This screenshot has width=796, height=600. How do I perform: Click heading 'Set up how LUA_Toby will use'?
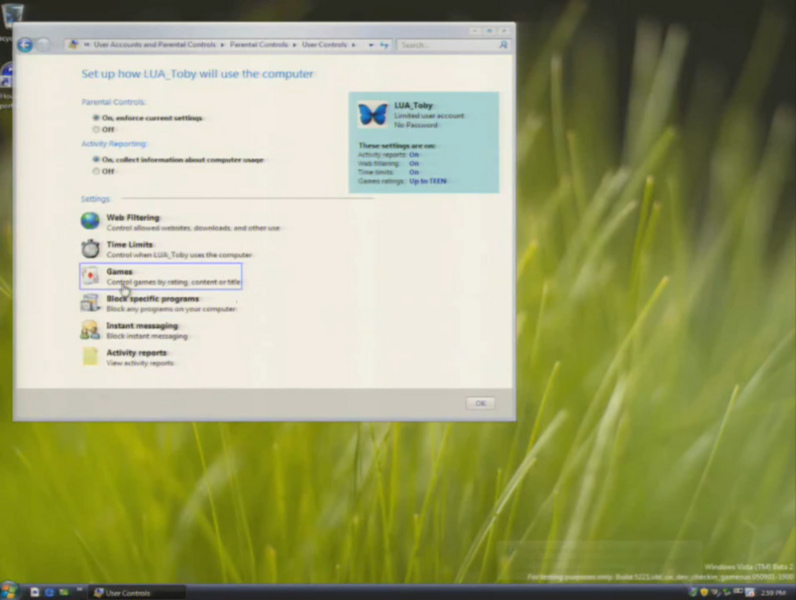(x=197, y=74)
